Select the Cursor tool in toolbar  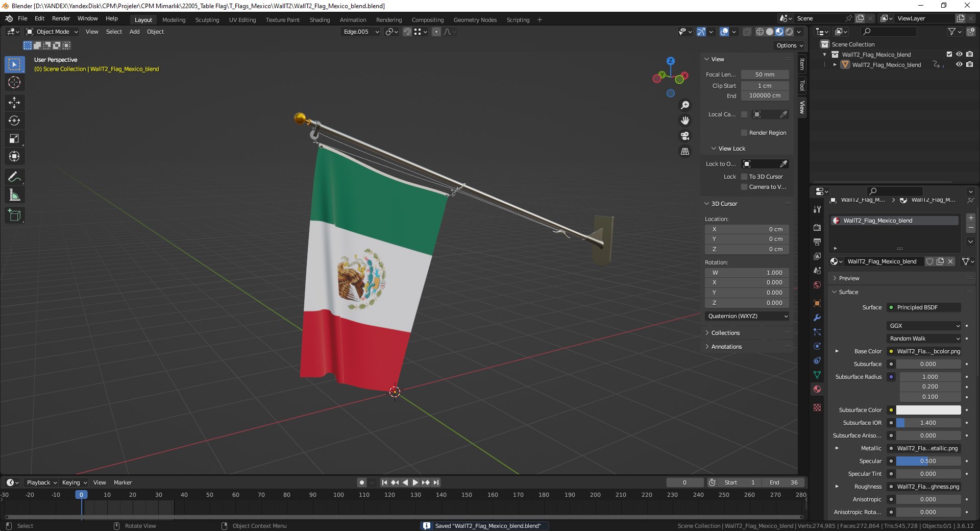tap(14, 82)
